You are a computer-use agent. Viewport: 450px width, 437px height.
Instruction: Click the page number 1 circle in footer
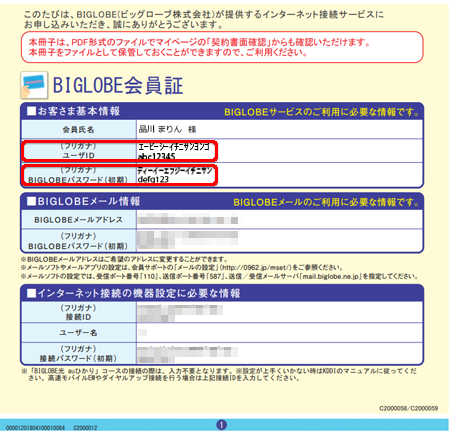coord(222,425)
